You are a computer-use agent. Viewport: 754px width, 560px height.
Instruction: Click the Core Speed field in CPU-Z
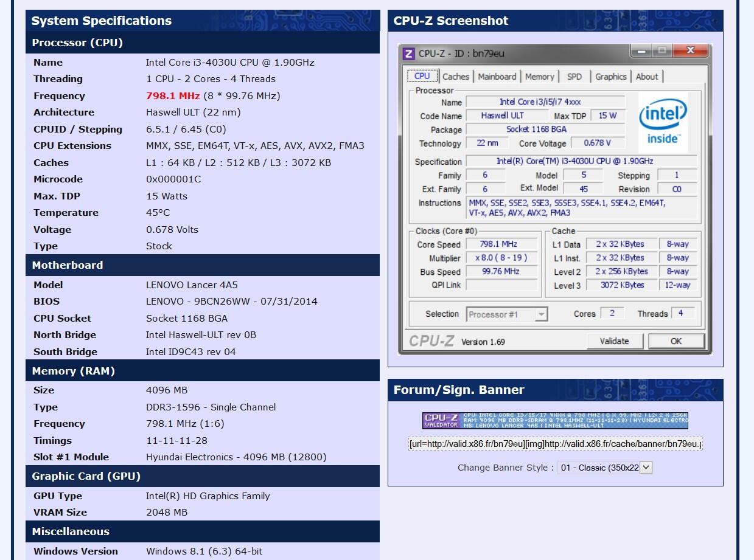[x=501, y=244]
